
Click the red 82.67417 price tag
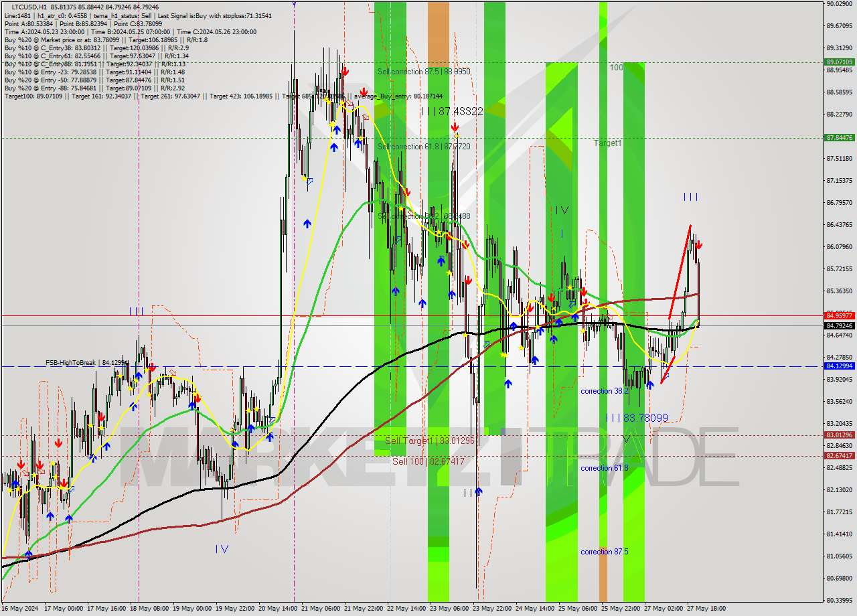(x=839, y=456)
